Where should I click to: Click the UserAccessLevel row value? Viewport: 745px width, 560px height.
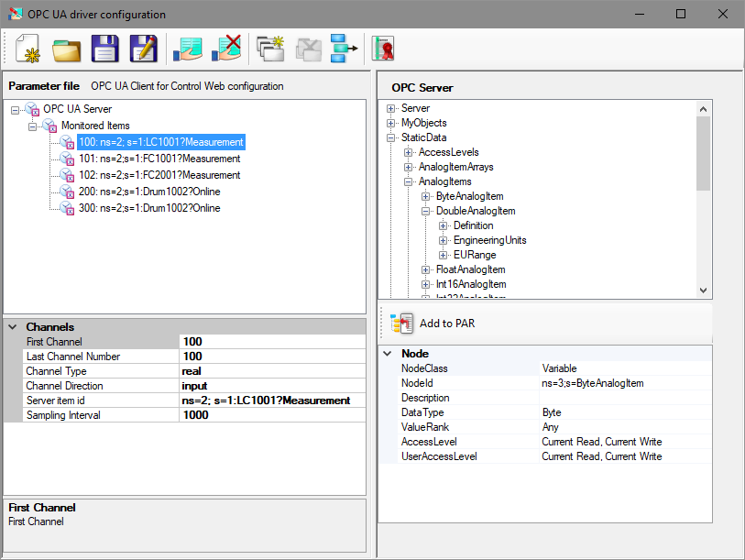601,456
